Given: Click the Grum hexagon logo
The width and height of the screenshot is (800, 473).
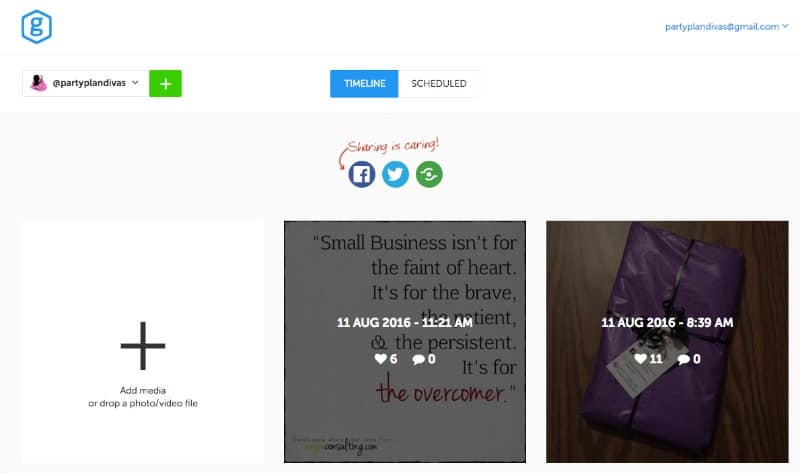Looking at the screenshot, I should pyautogui.click(x=36, y=27).
